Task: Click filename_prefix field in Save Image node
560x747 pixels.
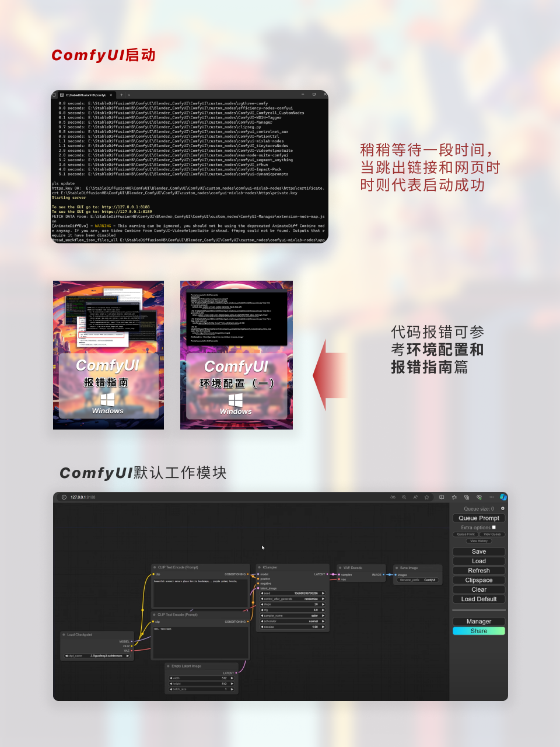Action: coord(418,580)
